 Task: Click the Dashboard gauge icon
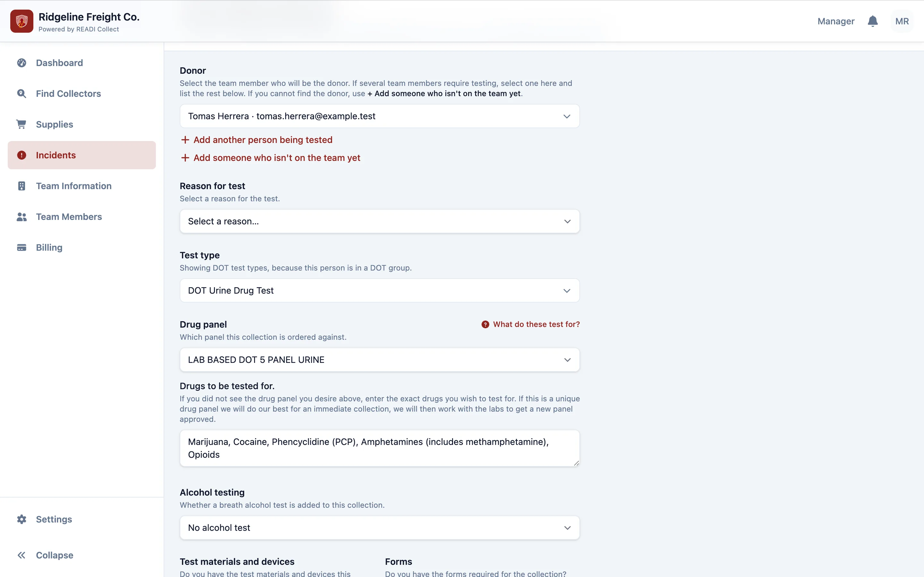pyautogui.click(x=22, y=63)
